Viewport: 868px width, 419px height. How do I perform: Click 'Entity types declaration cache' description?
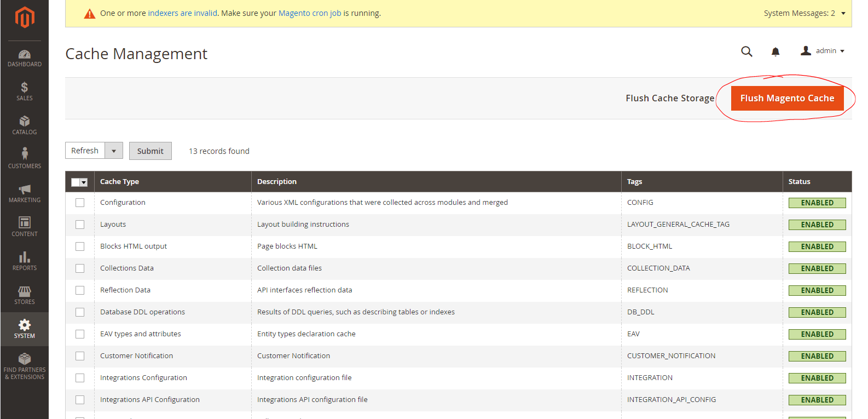(x=306, y=334)
